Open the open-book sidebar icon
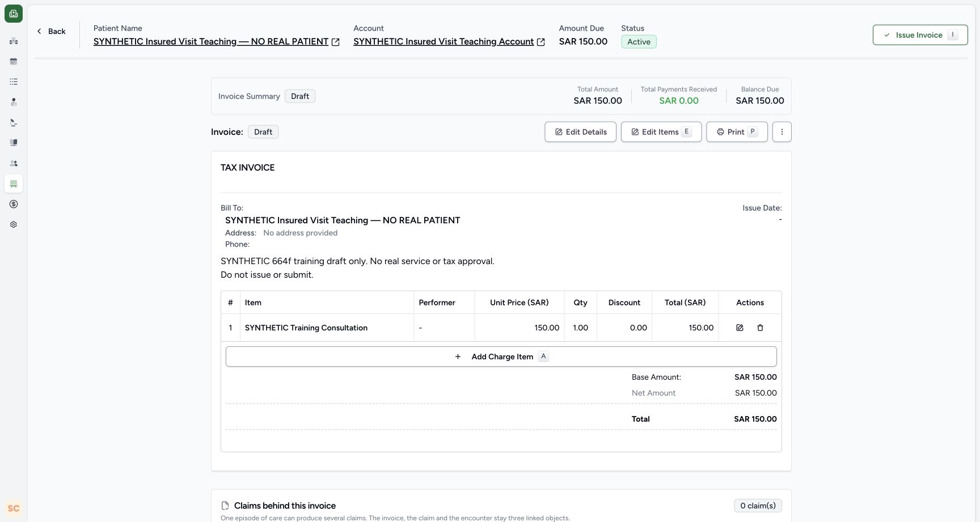The image size is (980, 522). [14, 143]
